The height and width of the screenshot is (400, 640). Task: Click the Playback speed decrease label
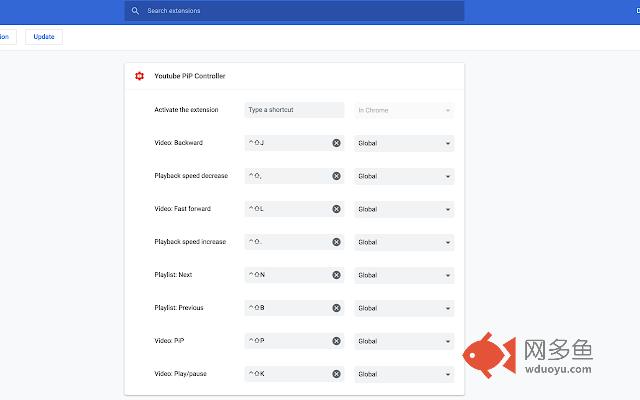click(191, 176)
